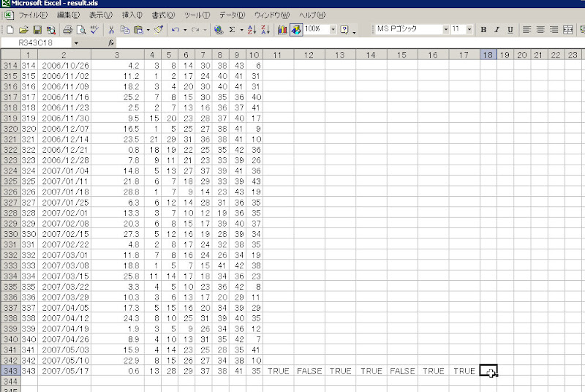The height and width of the screenshot is (392, 585).
Task: Open the Redo history dropdown arrow
Action: [205, 29]
